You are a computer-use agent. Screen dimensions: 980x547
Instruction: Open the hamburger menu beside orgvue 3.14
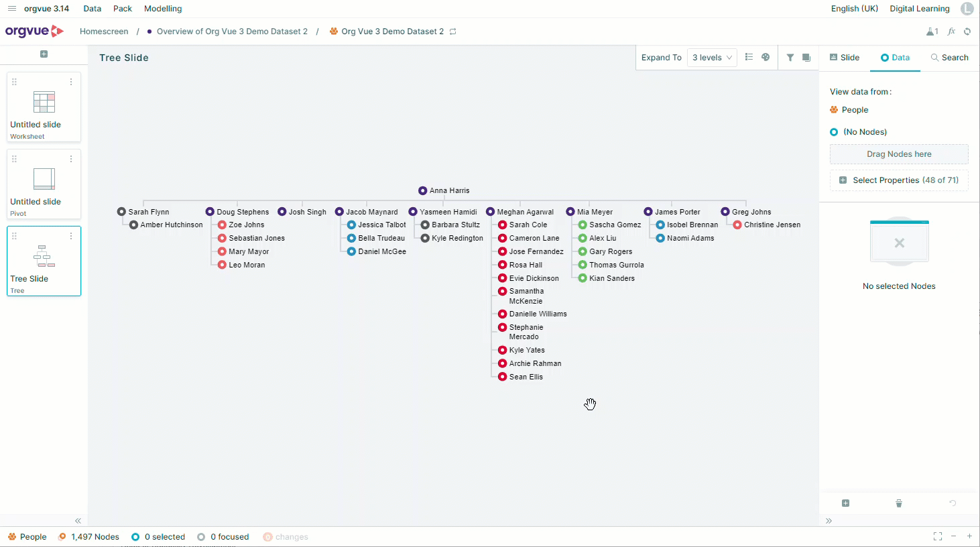11,9
